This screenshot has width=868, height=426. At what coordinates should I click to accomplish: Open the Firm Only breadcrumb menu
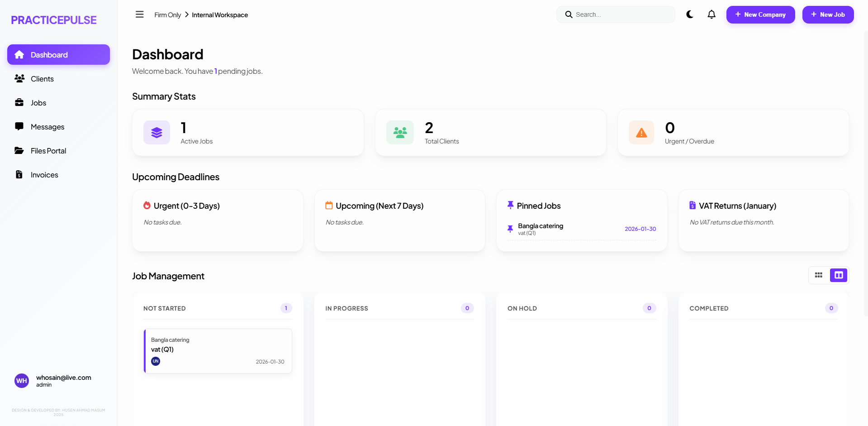167,14
